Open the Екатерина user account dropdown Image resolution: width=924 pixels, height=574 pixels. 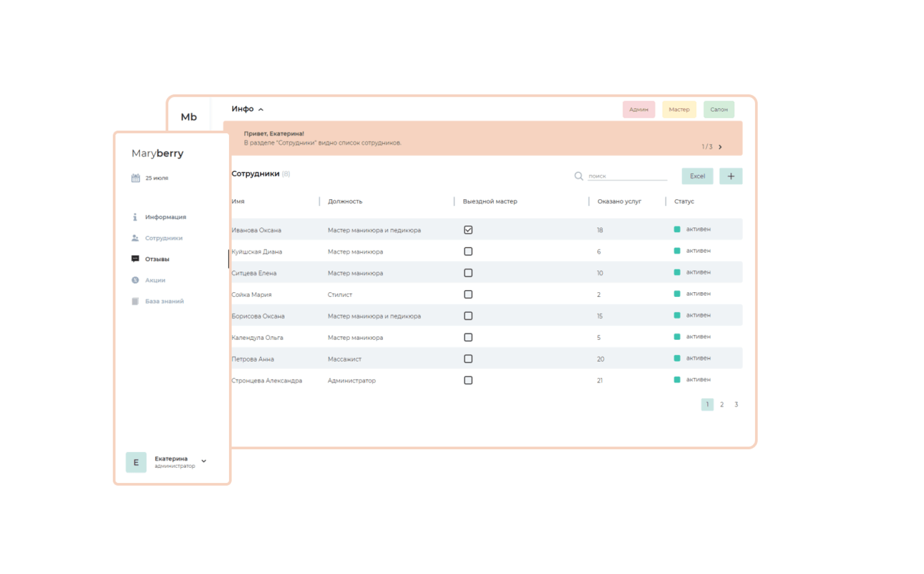[x=203, y=461]
